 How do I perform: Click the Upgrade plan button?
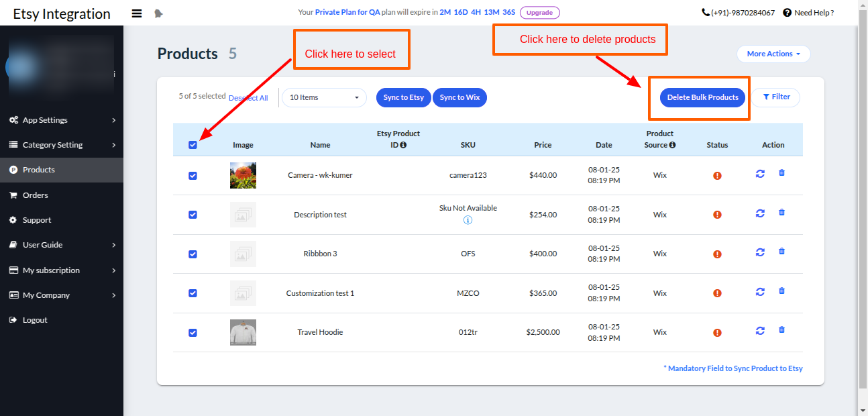[x=539, y=13]
